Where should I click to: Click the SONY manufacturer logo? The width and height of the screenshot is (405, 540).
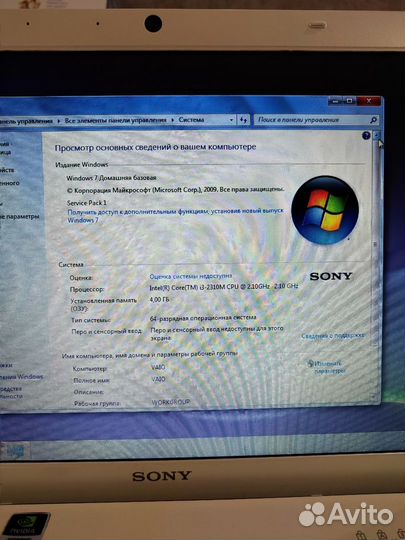point(331,276)
